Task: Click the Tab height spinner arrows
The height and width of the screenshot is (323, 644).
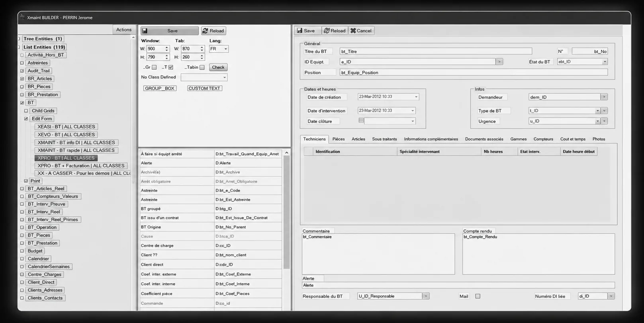Action: pos(202,57)
